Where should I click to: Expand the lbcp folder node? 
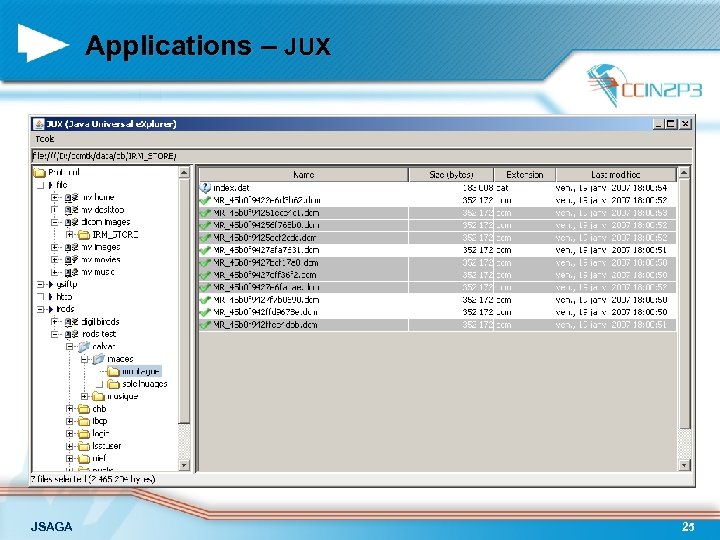[69, 421]
